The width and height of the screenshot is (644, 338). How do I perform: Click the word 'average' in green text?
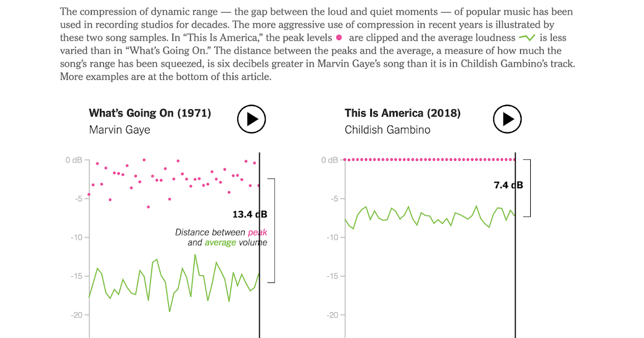click(220, 242)
